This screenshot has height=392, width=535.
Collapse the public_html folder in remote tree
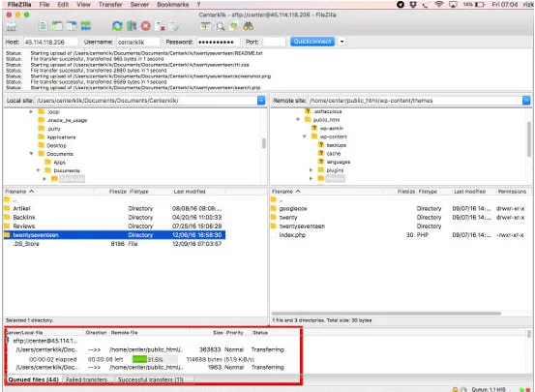[x=298, y=119]
